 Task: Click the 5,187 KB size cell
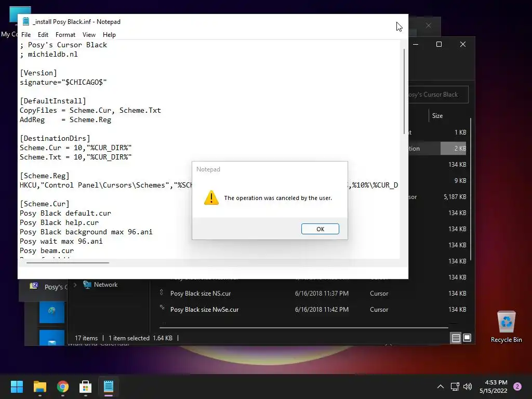[x=455, y=197]
